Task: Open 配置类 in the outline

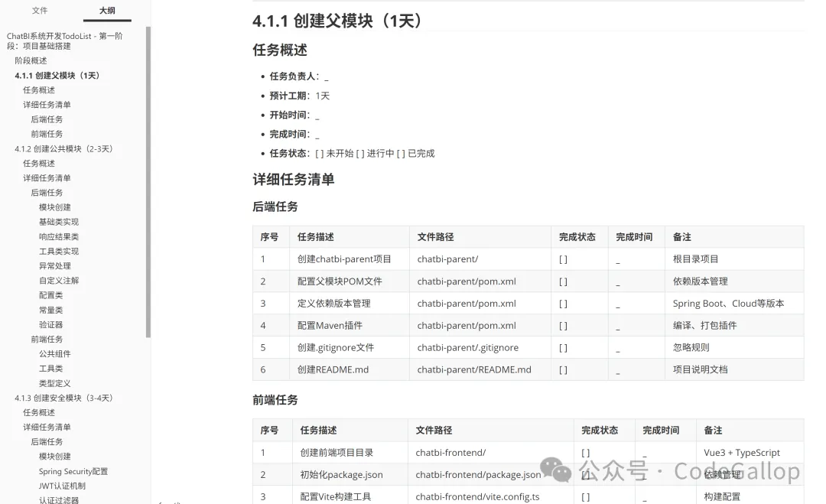Action: tap(50, 295)
